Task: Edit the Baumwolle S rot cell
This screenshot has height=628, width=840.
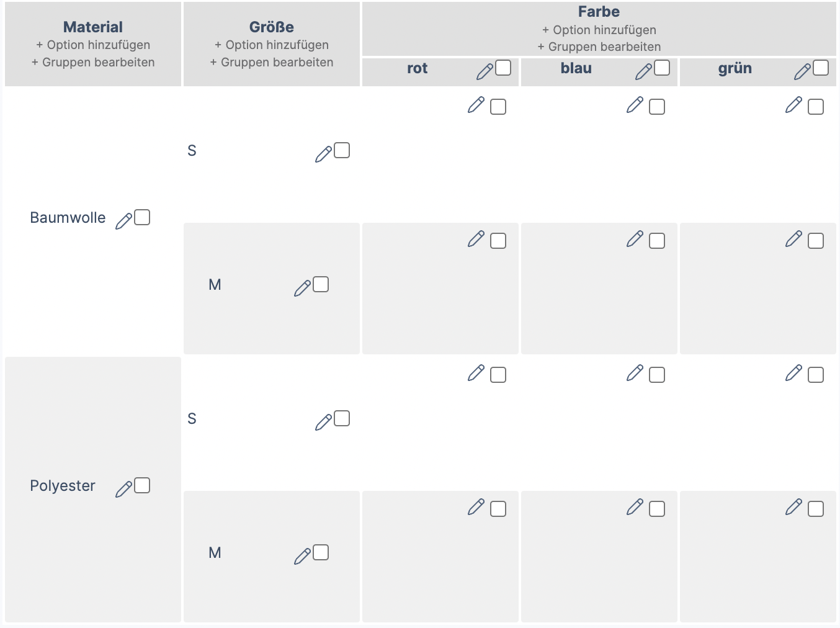Action: pyautogui.click(x=476, y=105)
